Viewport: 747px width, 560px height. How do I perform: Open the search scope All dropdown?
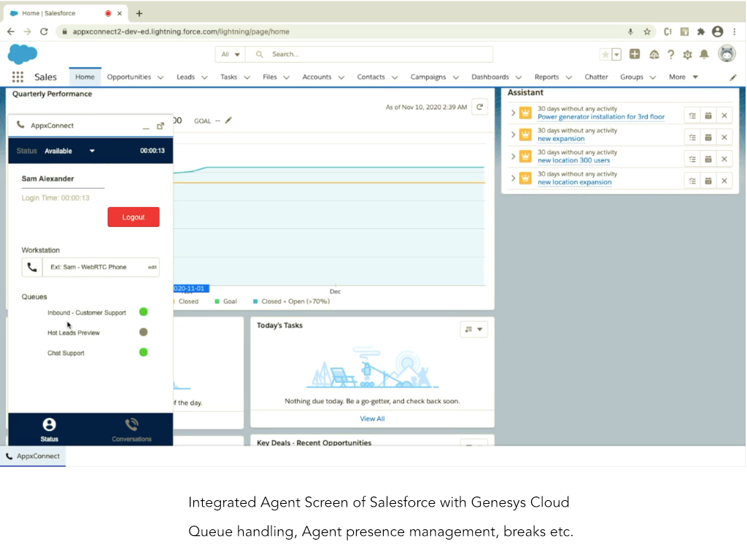(x=231, y=55)
